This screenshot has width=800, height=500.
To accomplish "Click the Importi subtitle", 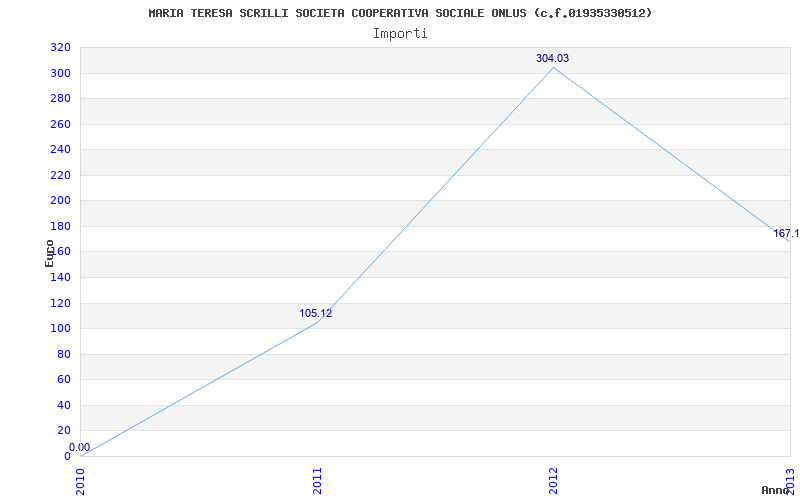I will point(400,34).
